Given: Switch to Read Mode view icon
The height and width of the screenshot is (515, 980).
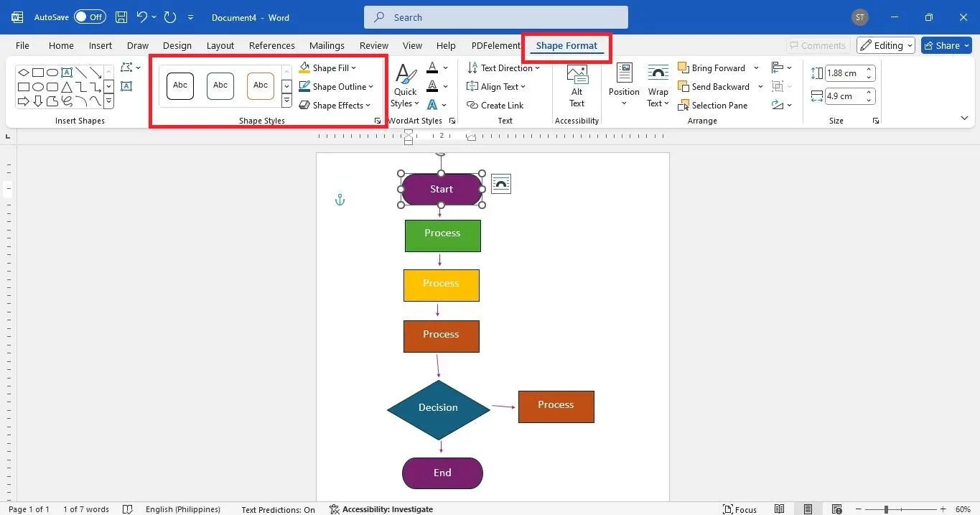Looking at the screenshot, I should coord(779,509).
